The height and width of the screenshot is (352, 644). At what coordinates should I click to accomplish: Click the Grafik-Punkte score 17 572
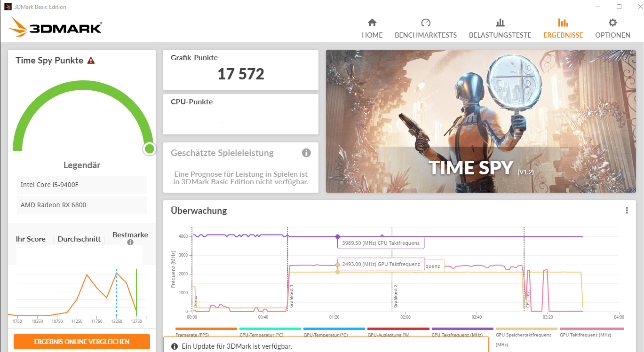(241, 74)
